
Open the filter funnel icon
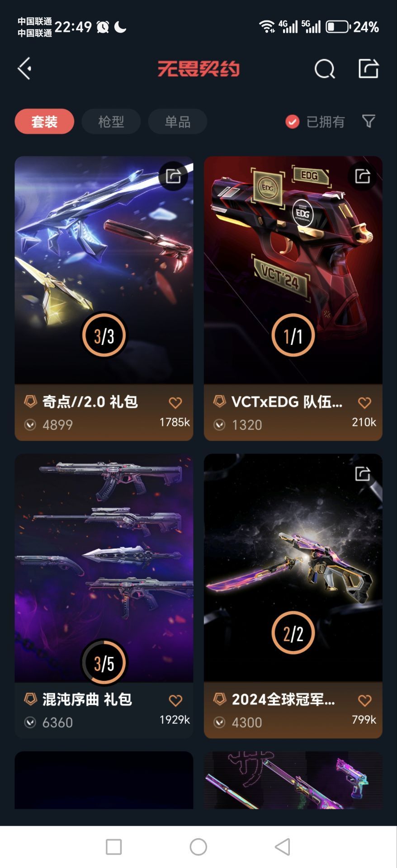(369, 121)
